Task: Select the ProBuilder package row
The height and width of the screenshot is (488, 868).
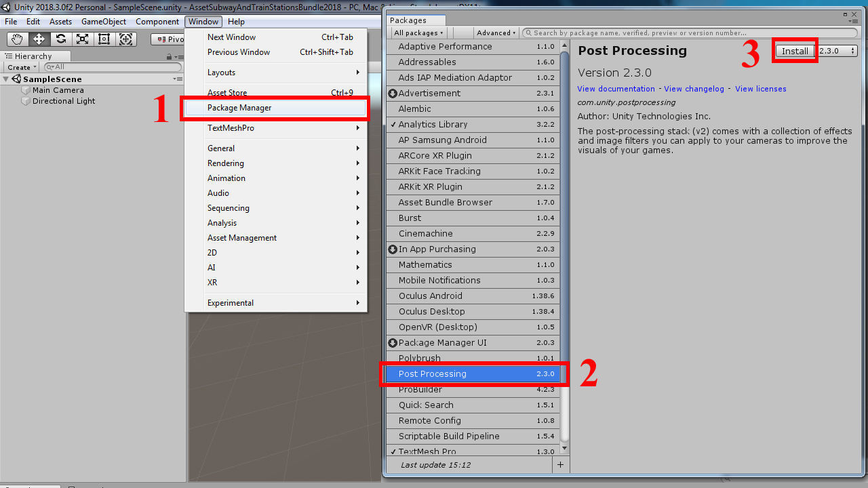Action: 473,390
